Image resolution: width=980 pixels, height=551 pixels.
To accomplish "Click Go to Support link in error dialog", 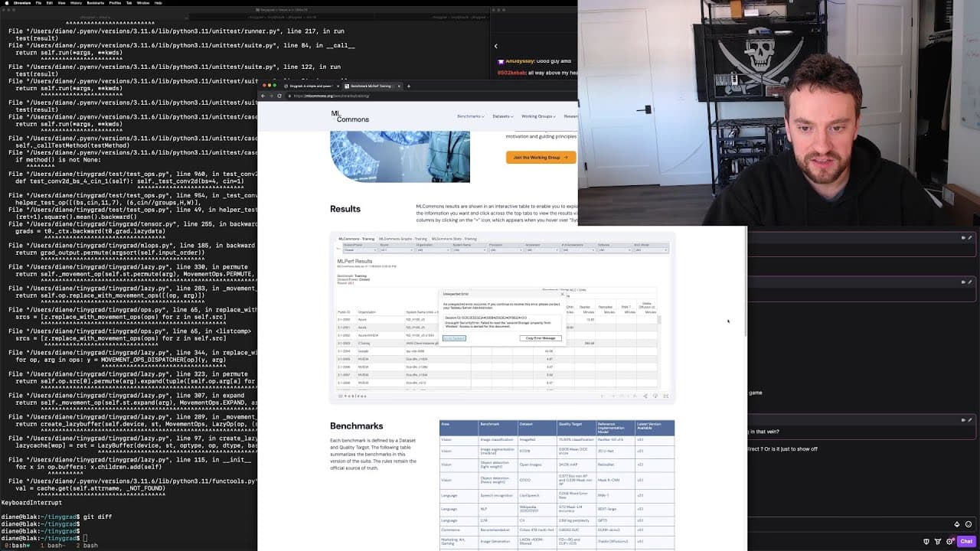I will 454,338.
